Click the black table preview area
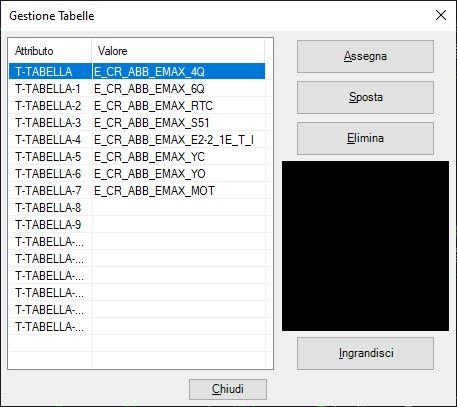 [x=365, y=246]
